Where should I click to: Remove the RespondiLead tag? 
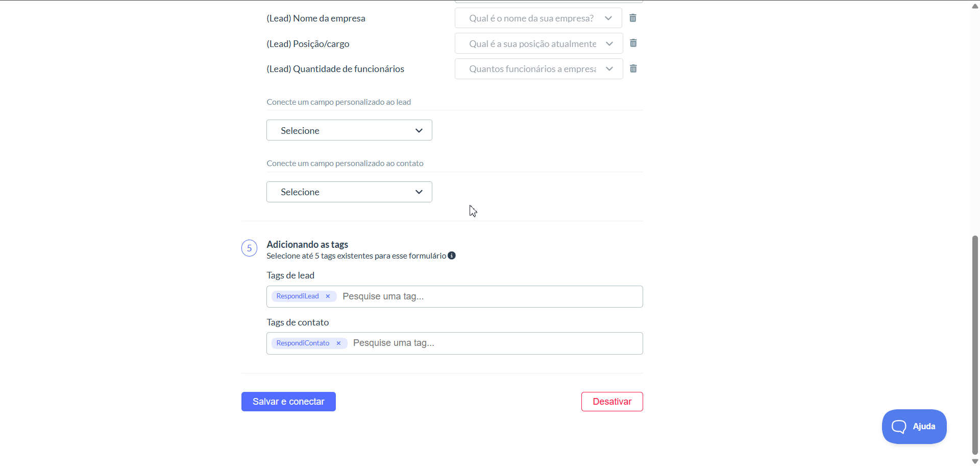[328, 296]
